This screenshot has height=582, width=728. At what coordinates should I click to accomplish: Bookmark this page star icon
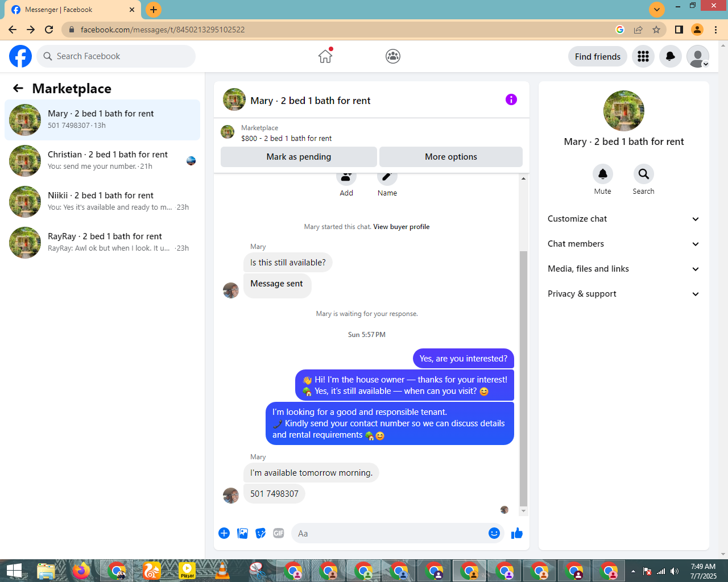(x=656, y=30)
